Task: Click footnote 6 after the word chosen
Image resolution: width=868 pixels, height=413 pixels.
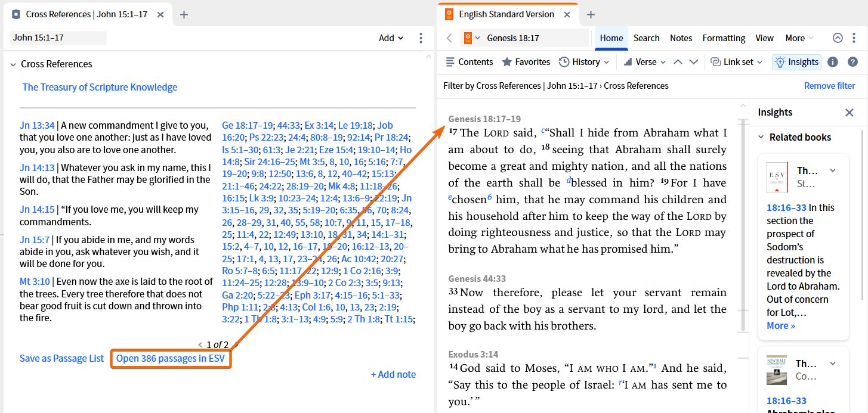Action: point(490,197)
